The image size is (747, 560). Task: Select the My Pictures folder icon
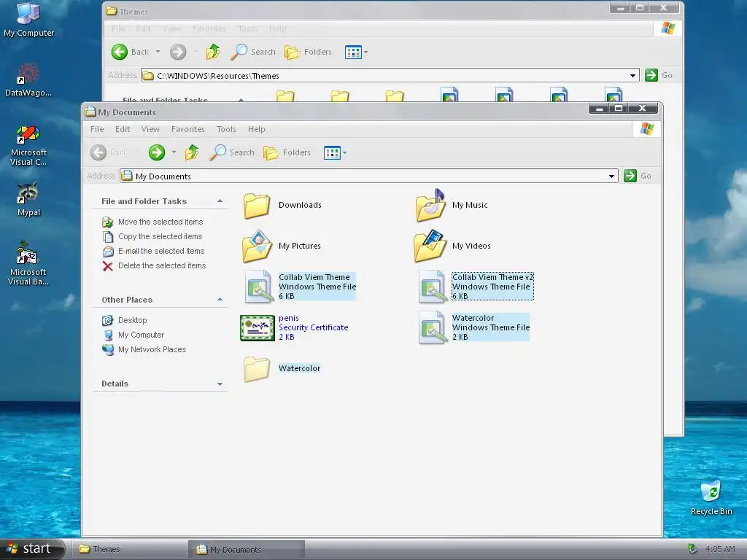(258, 246)
